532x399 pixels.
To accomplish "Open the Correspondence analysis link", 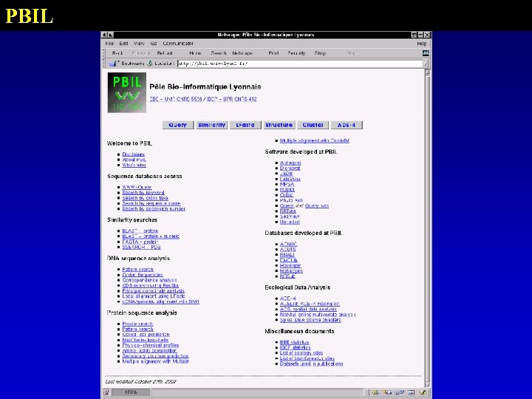I will (149, 280).
